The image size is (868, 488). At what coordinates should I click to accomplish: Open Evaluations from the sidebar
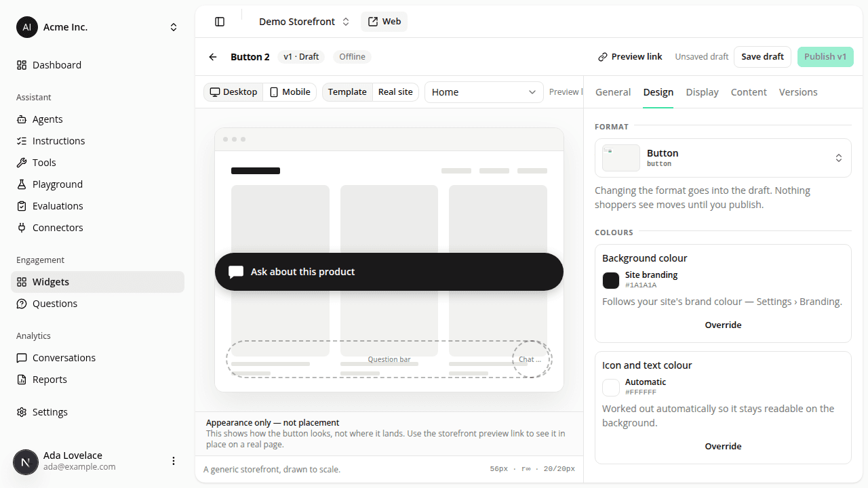[x=98, y=206]
